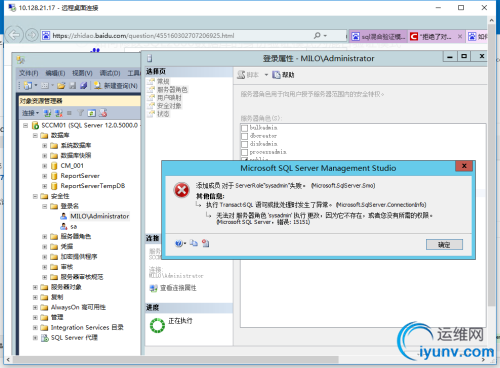Expand the 服务器角色 folder in tree
Viewport: 500px width, 368px height.
(x=44, y=237)
